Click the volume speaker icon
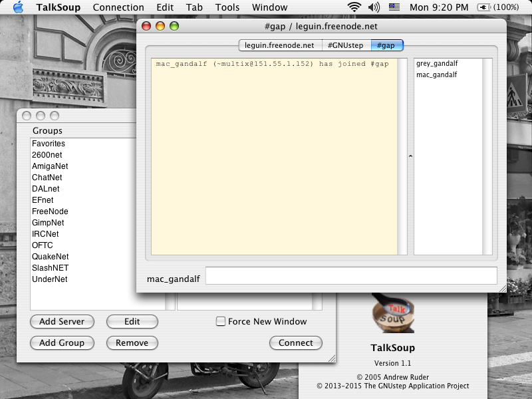 tap(374, 7)
